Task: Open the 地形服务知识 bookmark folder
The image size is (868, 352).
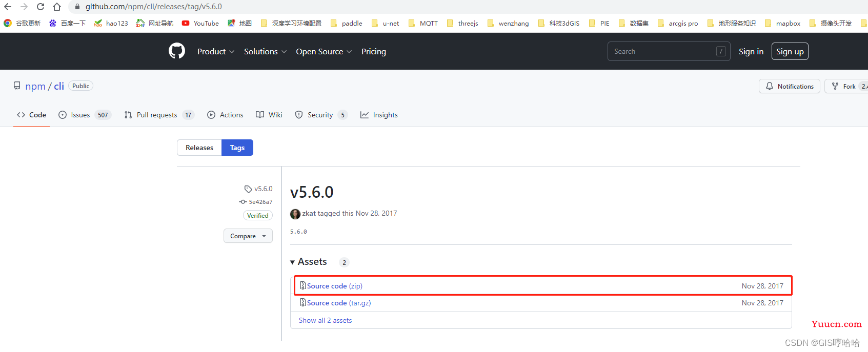Action: (732, 23)
